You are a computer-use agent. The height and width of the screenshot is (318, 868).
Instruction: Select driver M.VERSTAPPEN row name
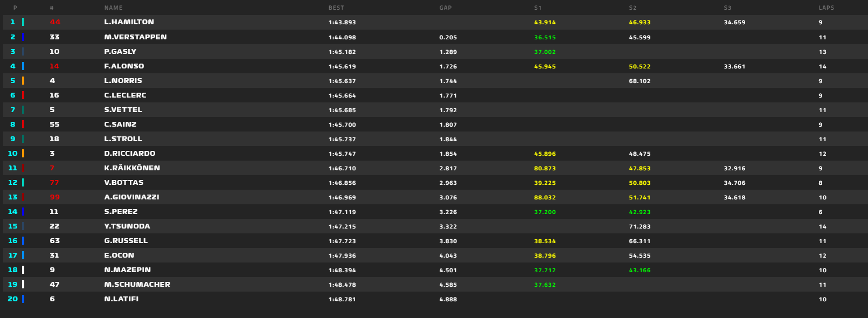[135, 37]
